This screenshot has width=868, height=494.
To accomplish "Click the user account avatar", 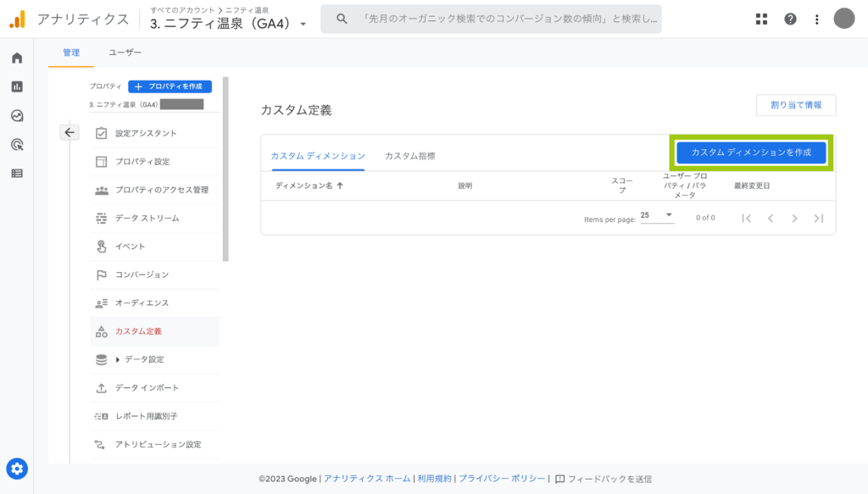I will [844, 19].
